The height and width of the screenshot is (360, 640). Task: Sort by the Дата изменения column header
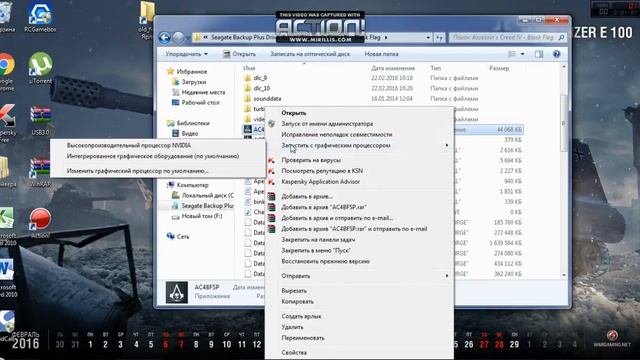coord(393,68)
